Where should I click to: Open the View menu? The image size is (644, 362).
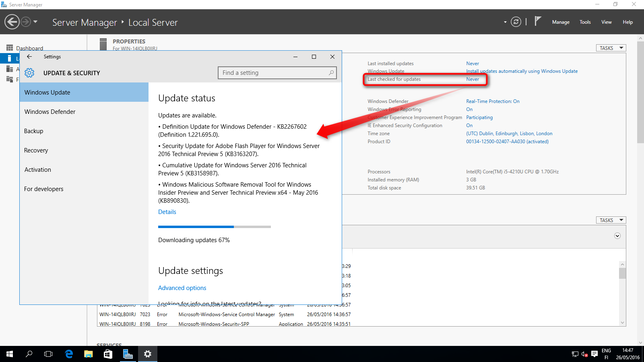(607, 22)
